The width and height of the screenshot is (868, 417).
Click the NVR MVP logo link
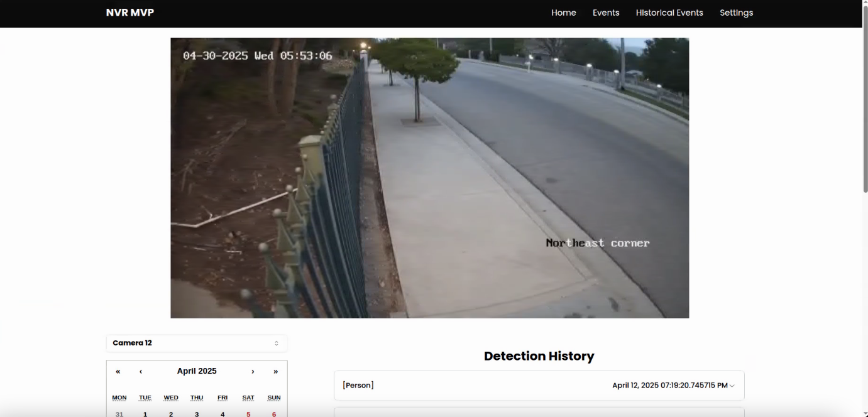pos(130,13)
